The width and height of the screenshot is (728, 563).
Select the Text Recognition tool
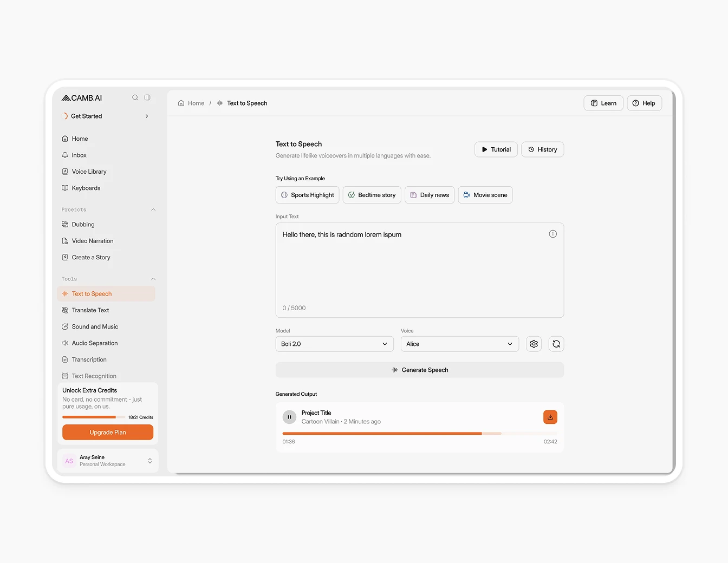click(x=94, y=376)
